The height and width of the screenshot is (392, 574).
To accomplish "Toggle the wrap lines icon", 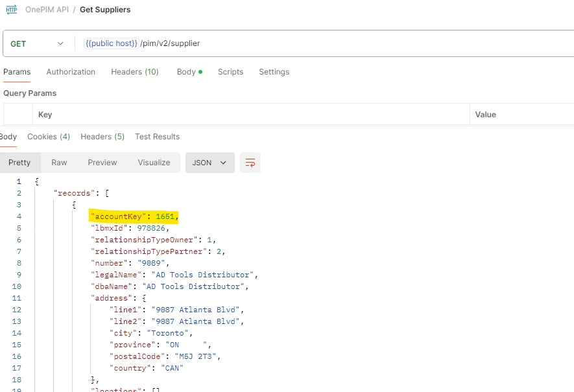I will [x=250, y=163].
